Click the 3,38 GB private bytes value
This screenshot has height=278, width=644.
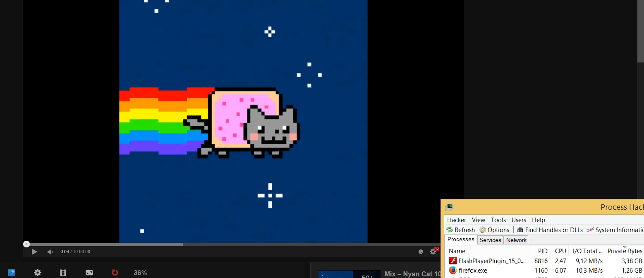coord(632,261)
